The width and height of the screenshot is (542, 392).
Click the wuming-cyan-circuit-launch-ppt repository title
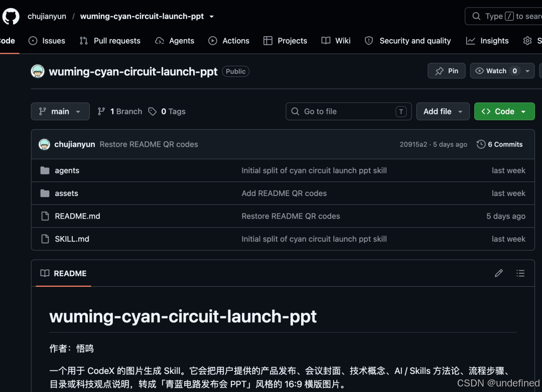[133, 72]
